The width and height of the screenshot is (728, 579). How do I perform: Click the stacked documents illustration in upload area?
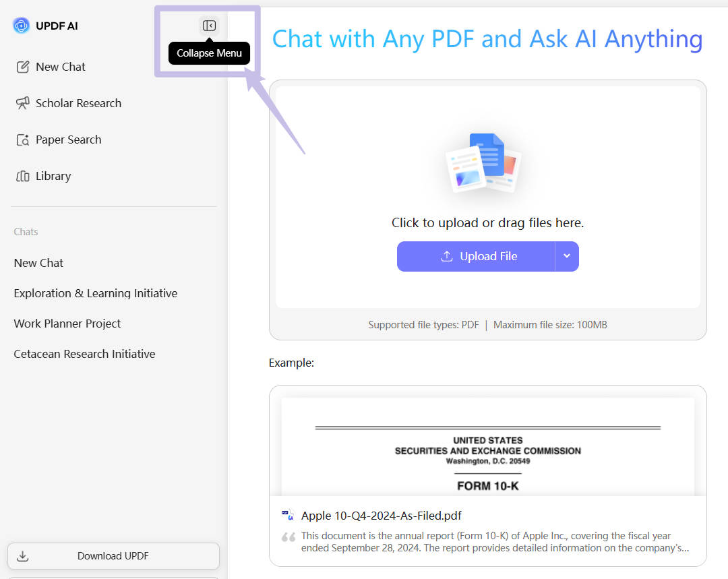coord(484,163)
